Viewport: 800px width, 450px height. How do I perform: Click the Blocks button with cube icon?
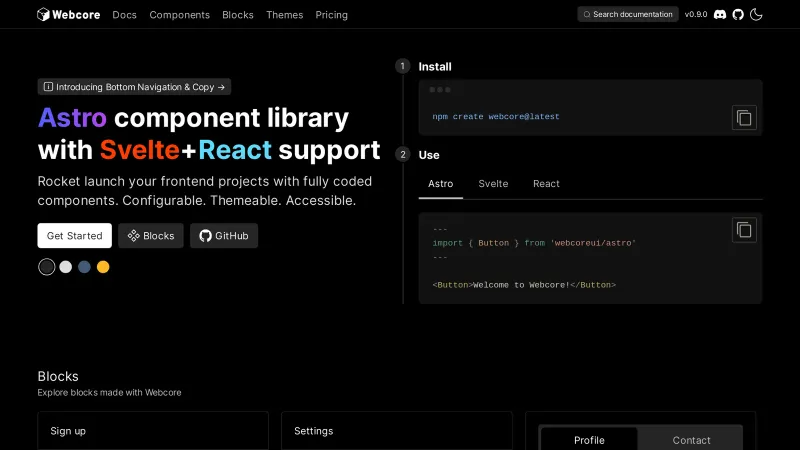pyautogui.click(x=151, y=236)
